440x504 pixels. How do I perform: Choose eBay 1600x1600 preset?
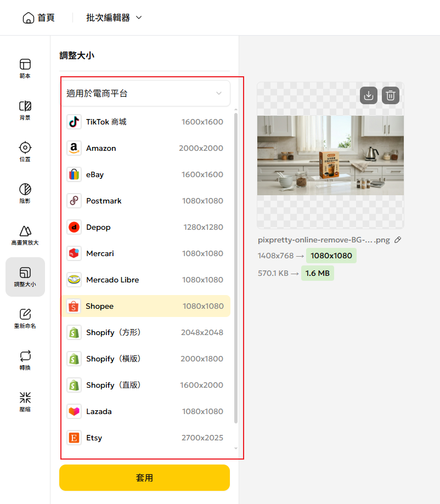tap(145, 174)
